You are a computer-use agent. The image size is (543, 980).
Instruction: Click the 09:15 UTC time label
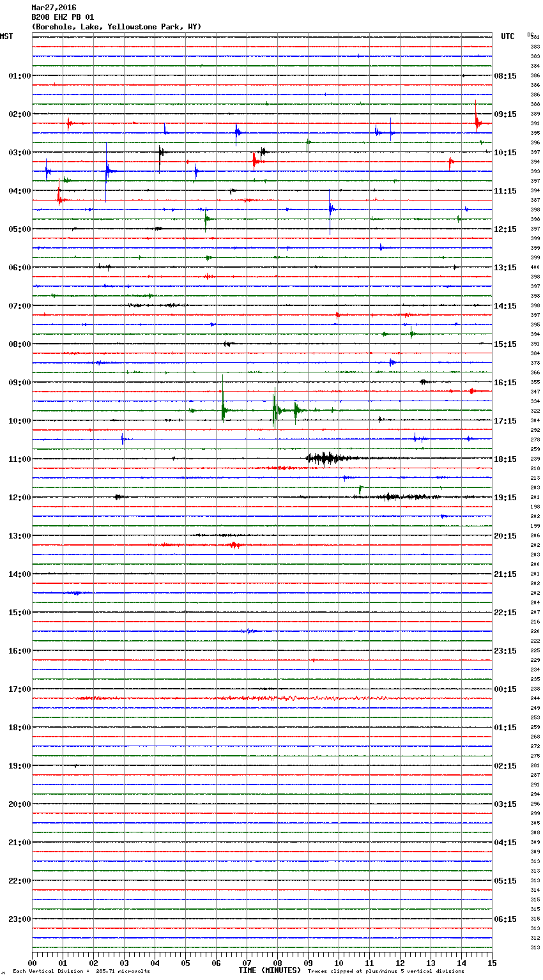pyautogui.click(x=505, y=114)
